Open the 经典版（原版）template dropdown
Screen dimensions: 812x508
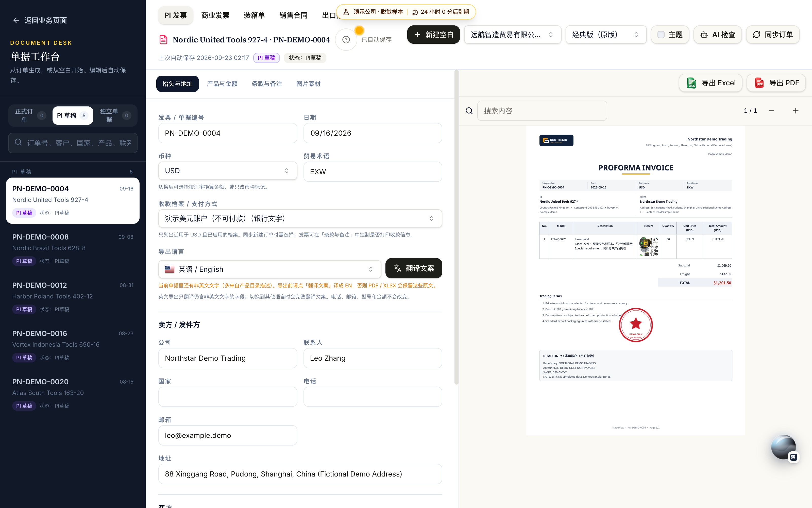[x=606, y=35]
